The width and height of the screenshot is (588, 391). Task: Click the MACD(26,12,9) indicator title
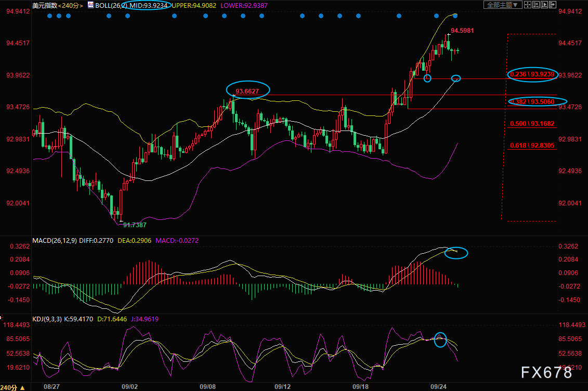point(55,241)
